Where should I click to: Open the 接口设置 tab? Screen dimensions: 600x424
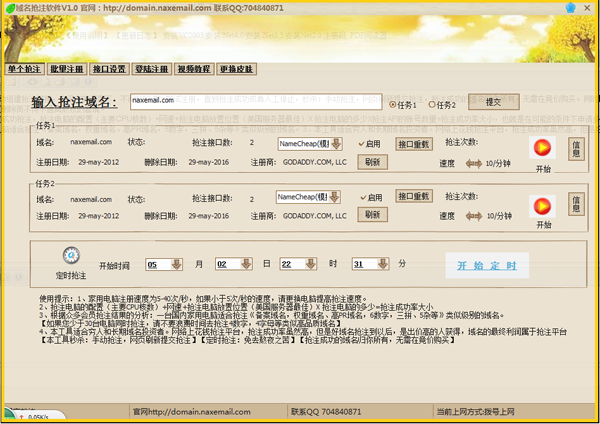coord(109,69)
